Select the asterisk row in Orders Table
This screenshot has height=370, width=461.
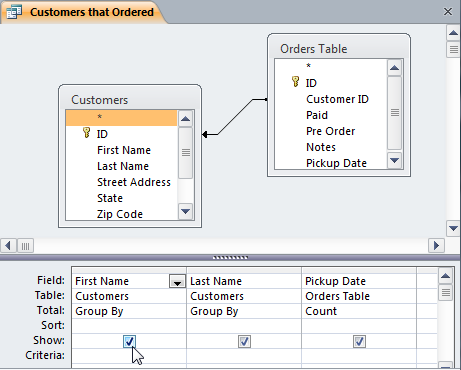point(331,66)
